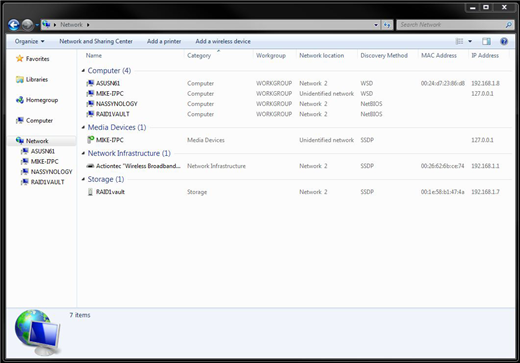Click the Storage (1) group heading

106,179
